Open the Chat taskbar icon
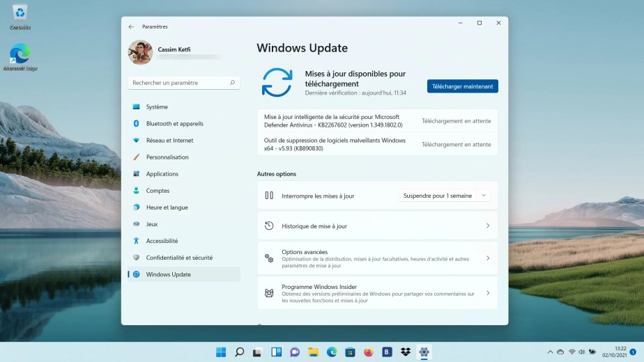The image size is (644, 362). click(x=295, y=352)
